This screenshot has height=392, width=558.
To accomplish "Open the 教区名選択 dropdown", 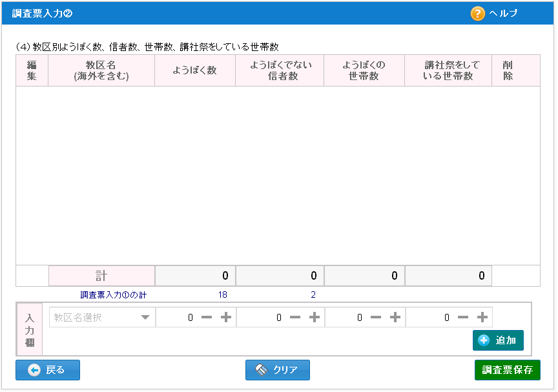I will 103,318.
